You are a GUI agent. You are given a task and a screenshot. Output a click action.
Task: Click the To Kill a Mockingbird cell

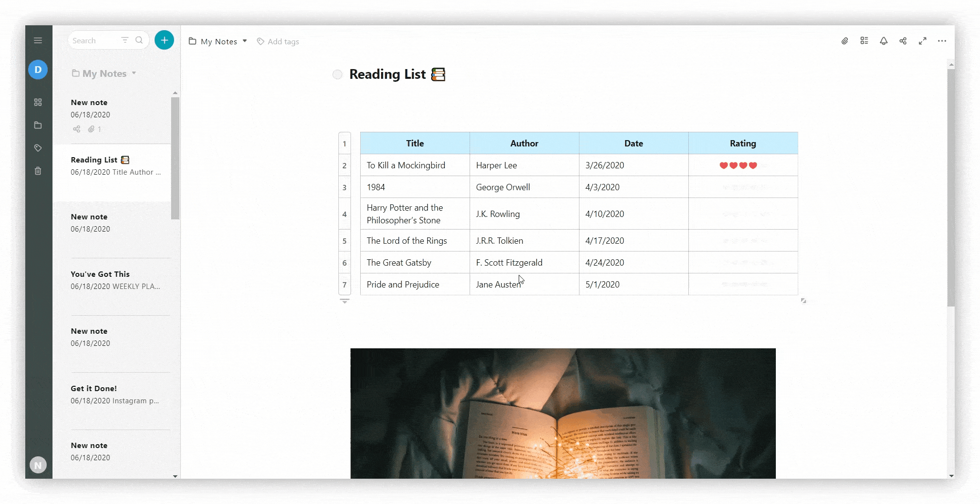pyautogui.click(x=415, y=165)
